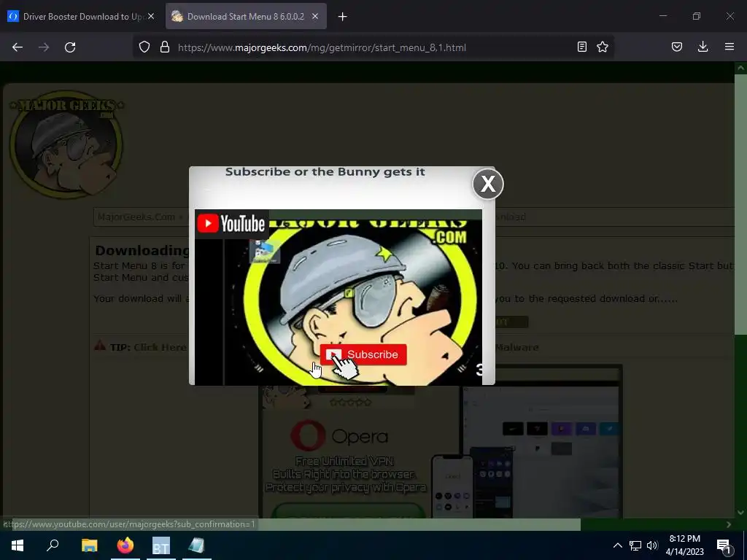Click the site security padlock icon
The height and width of the screenshot is (560, 747).
tap(165, 47)
